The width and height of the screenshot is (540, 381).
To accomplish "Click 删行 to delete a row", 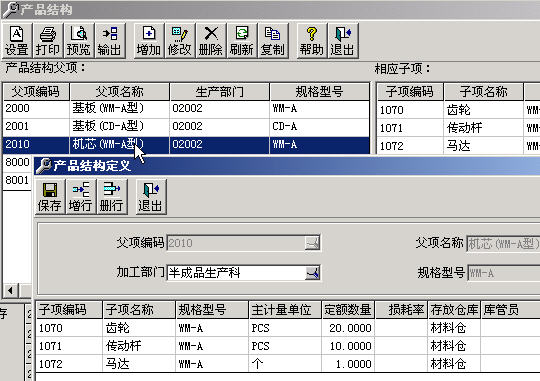I will [x=112, y=197].
